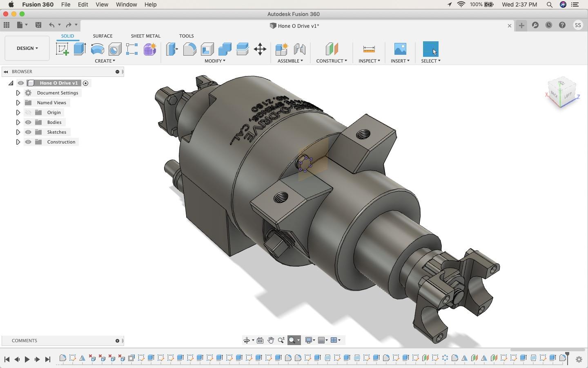
Task: Select the Create Sketch tool
Action: 62,49
